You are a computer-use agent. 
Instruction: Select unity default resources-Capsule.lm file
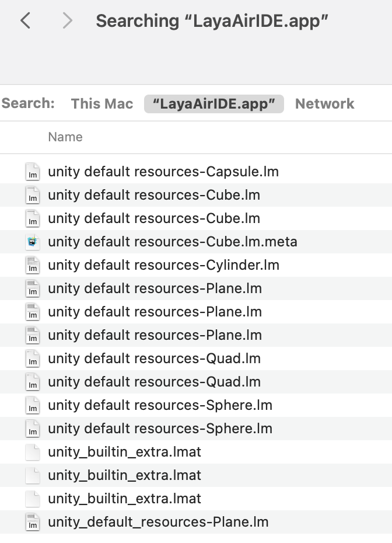(163, 172)
